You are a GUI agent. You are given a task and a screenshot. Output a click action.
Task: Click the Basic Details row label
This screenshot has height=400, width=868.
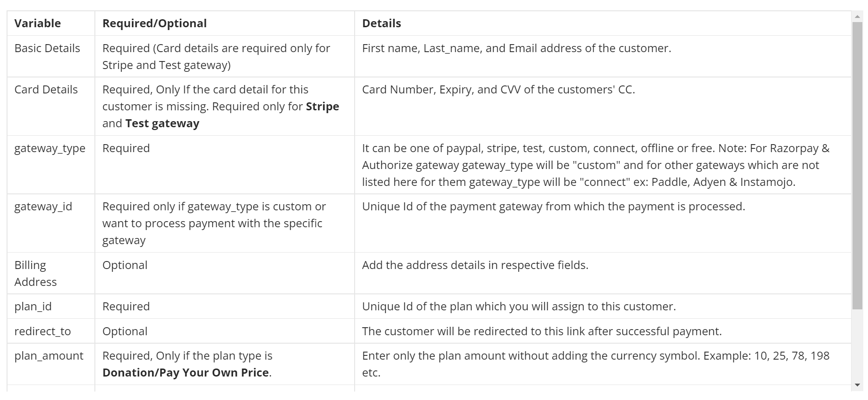47,48
